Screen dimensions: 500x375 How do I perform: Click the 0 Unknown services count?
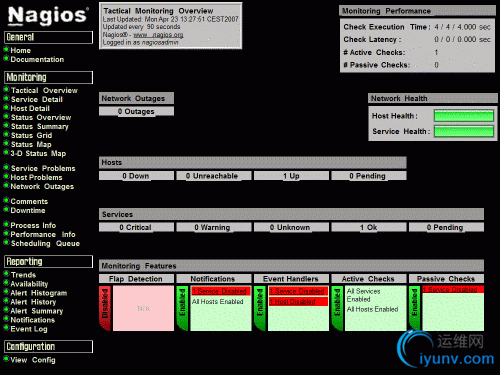[291, 227]
